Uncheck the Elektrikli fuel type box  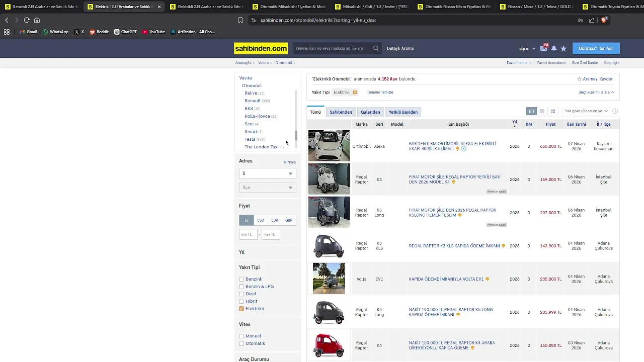tap(242, 309)
